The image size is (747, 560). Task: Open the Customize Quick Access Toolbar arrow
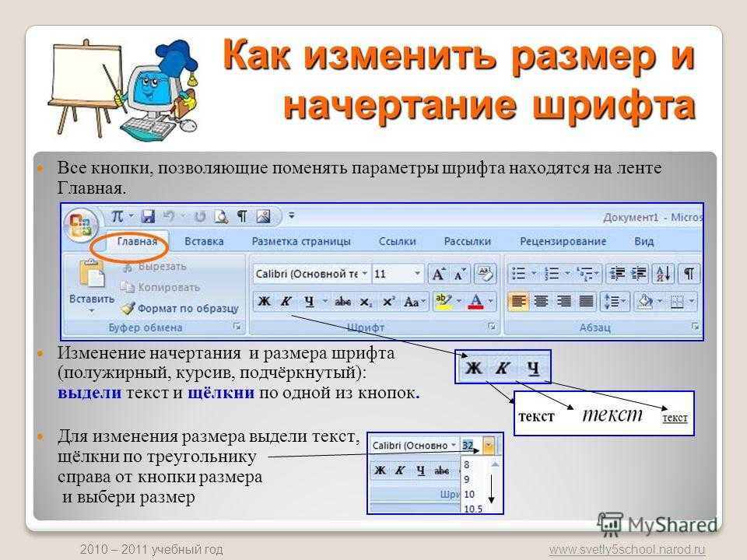291,216
